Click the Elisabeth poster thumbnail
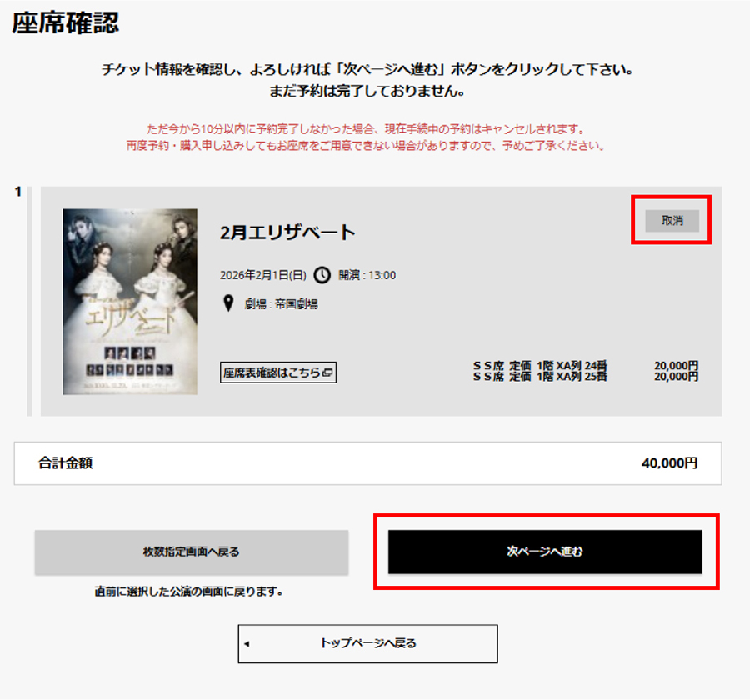The height and width of the screenshot is (700, 750). pyautogui.click(x=130, y=302)
